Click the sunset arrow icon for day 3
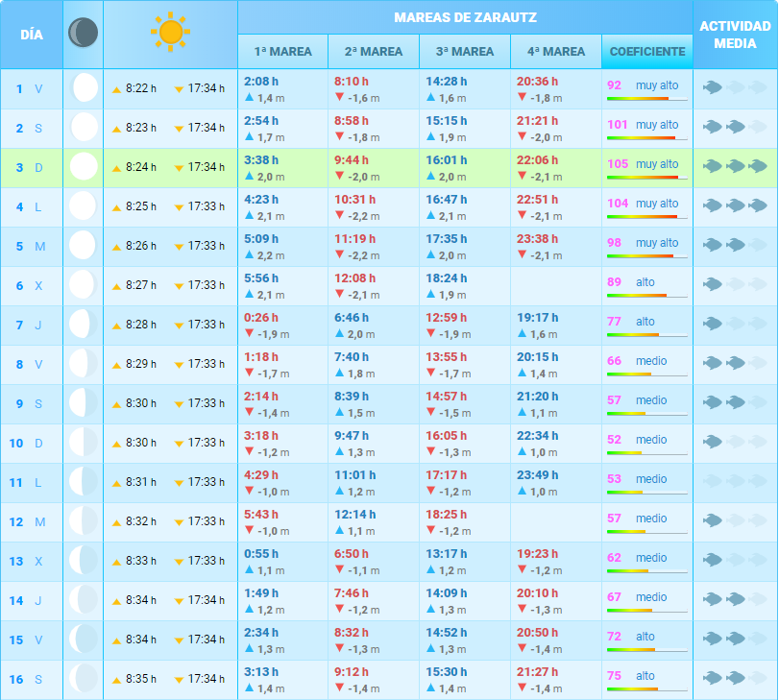 point(179,169)
